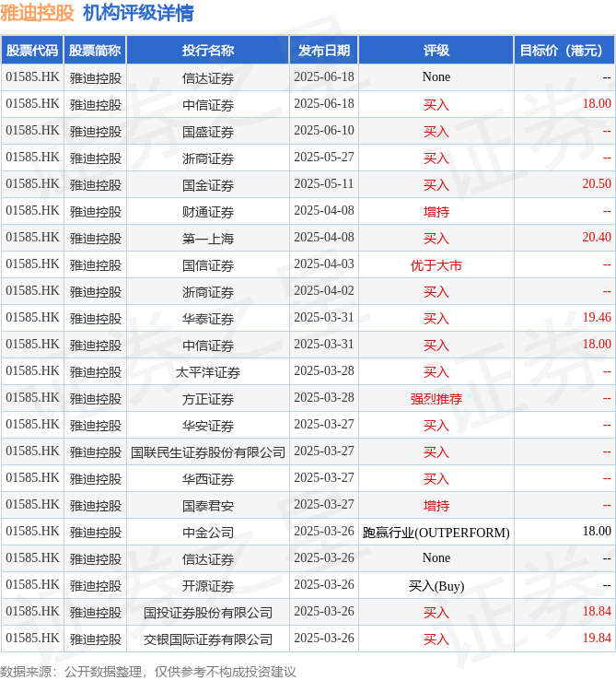Click 买入 rating in 国金证券 row
The width and height of the screenshot is (616, 680).
tap(436, 185)
